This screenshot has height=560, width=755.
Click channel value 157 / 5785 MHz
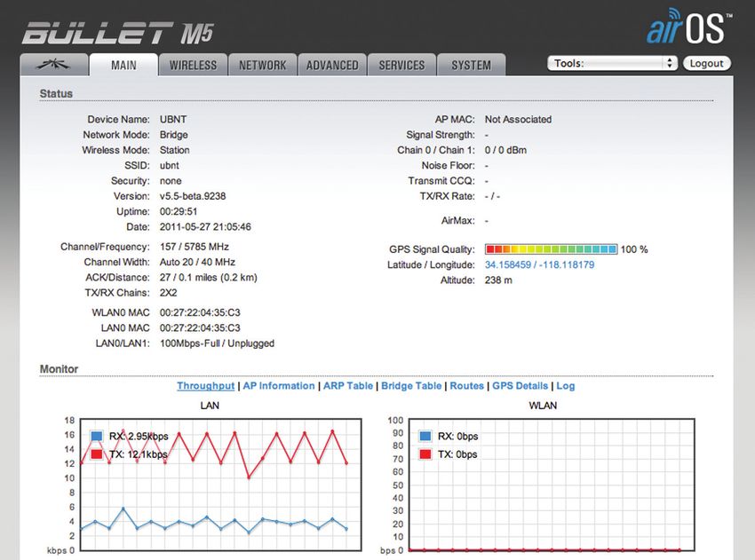click(x=194, y=247)
